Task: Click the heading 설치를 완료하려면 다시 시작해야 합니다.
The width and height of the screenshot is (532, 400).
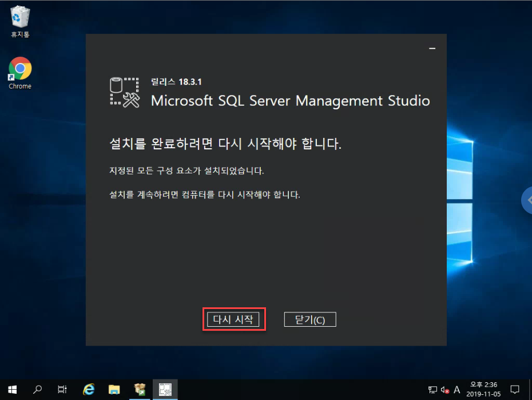Action: tap(225, 144)
